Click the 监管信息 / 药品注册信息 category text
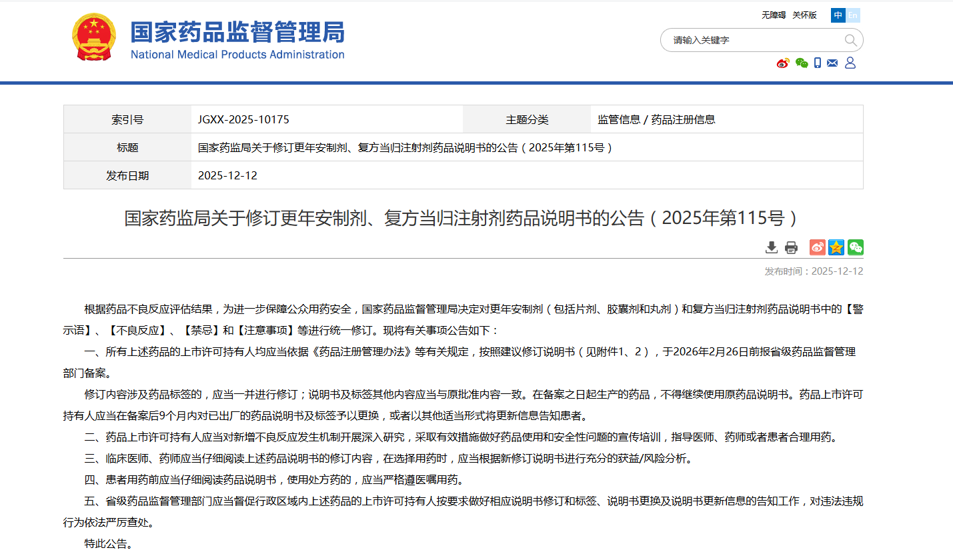Viewport: 953px width, 560px height. pos(656,120)
